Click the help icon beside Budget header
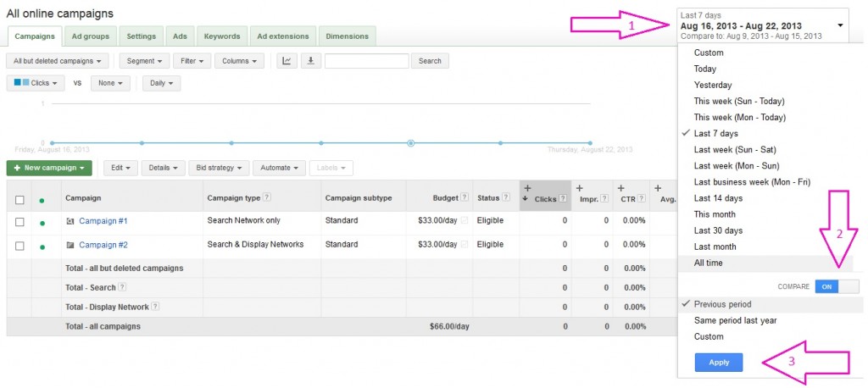868x388 pixels. [464, 198]
